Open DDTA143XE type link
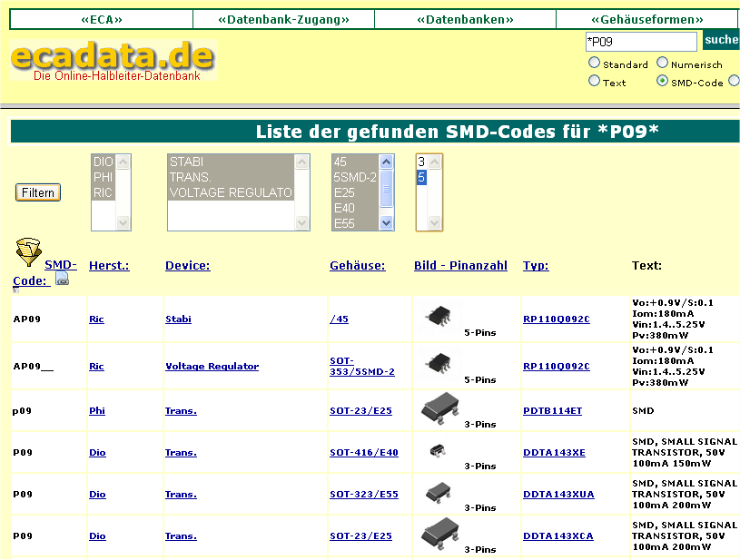 [x=554, y=453]
